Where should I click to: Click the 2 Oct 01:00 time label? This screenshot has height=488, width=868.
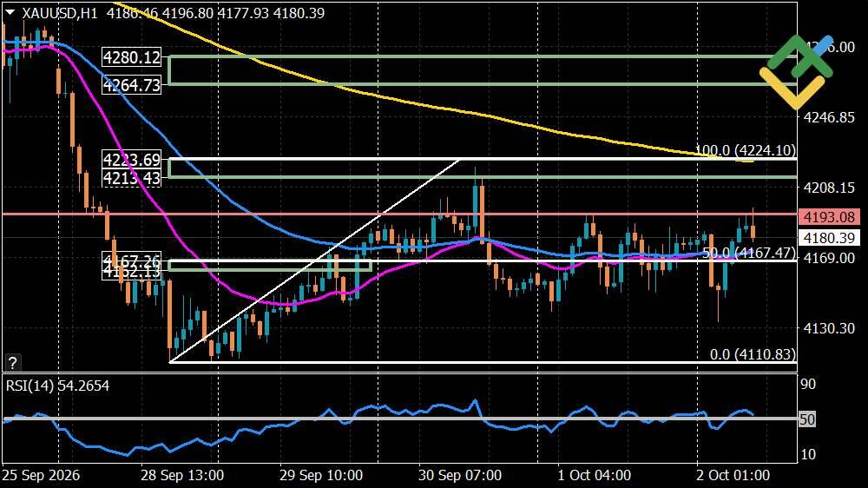[733, 475]
